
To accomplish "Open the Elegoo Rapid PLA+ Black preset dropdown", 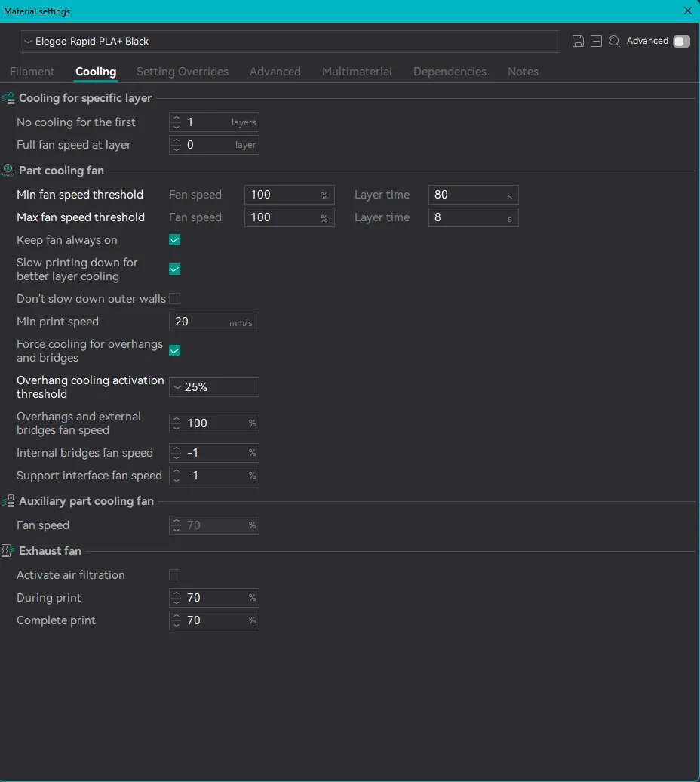I will click(x=290, y=42).
